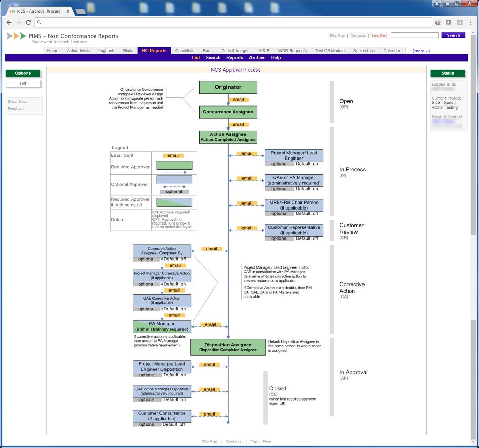Click the round gear-like extension icon
Screen dimensions: 479x448
pos(437,22)
